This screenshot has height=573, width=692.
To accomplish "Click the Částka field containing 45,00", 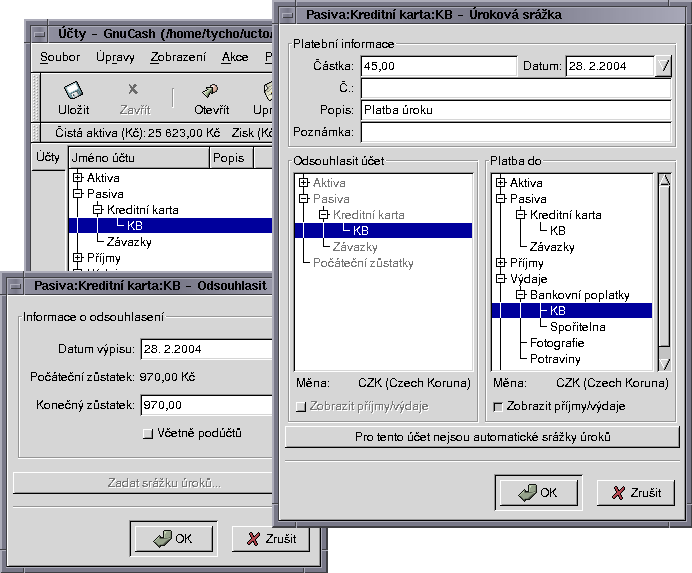I will click(439, 66).
